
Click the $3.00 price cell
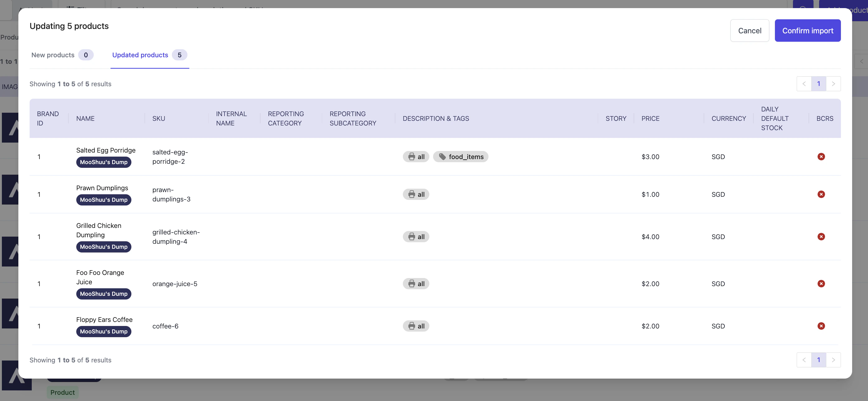(x=650, y=157)
